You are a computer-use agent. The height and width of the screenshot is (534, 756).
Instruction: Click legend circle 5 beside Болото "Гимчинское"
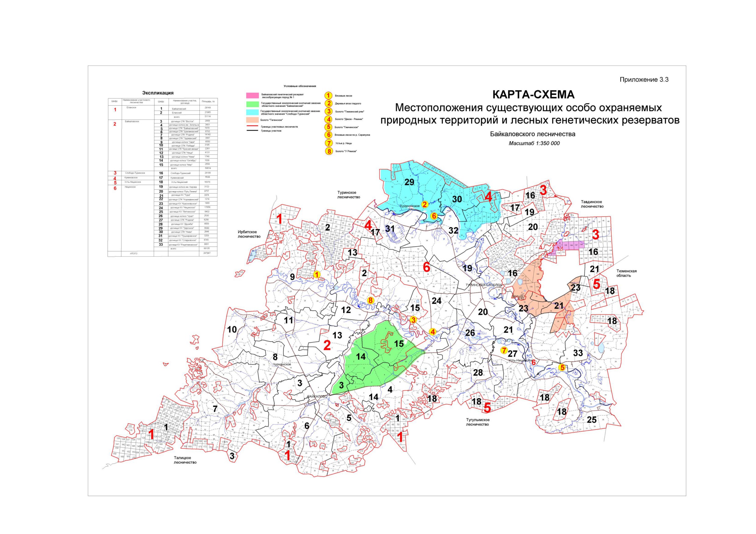point(328,127)
